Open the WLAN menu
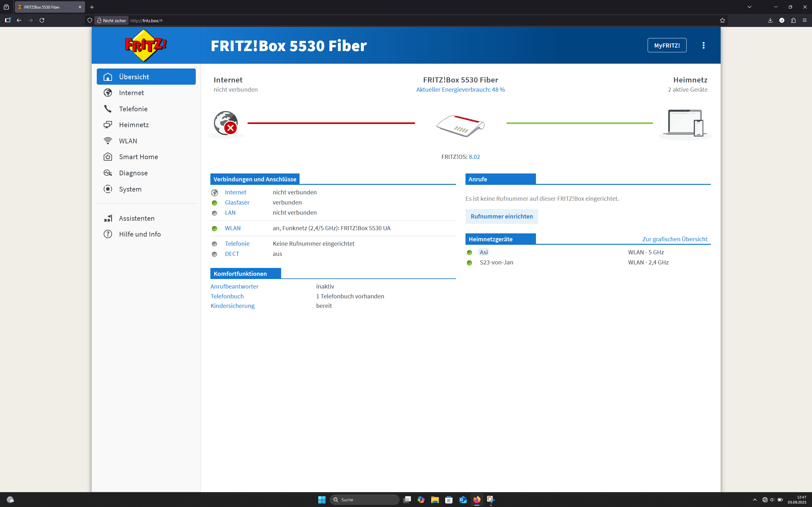The height and width of the screenshot is (507, 812). 146,141
